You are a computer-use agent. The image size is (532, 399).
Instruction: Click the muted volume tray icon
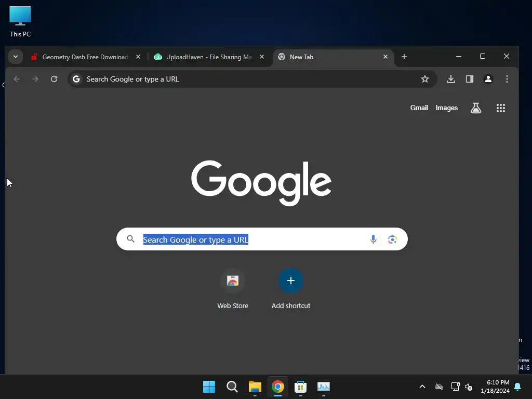click(x=469, y=387)
